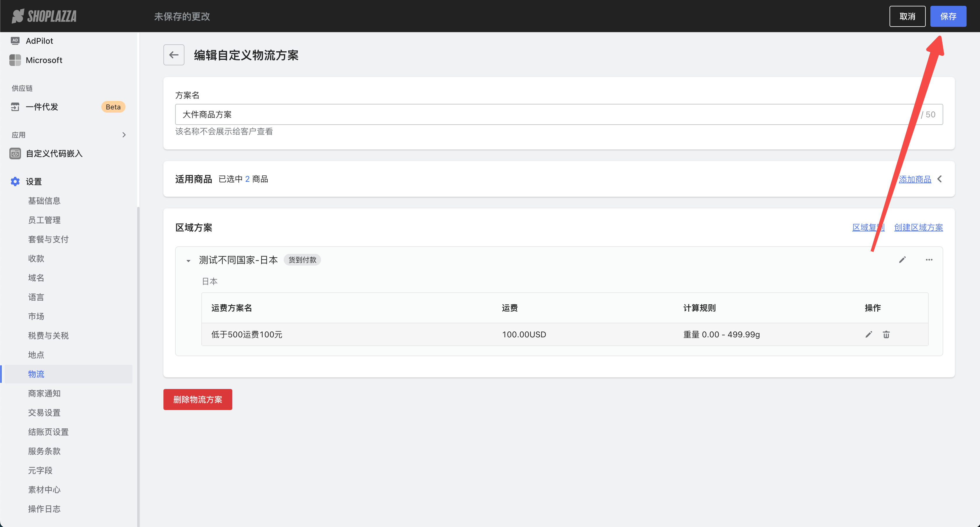This screenshot has height=527, width=980.
Task: Click the 自定义代码嵌入 code icon
Action: [x=15, y=154]
